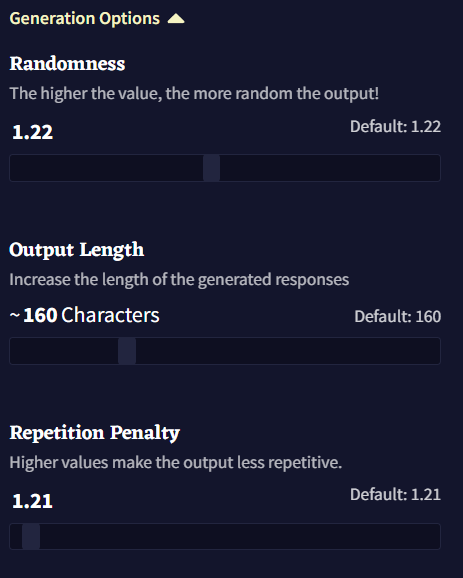Edit the Repetition Penalty value 1.21
This screenshot has width=463, height=578.
coord(32,501)
